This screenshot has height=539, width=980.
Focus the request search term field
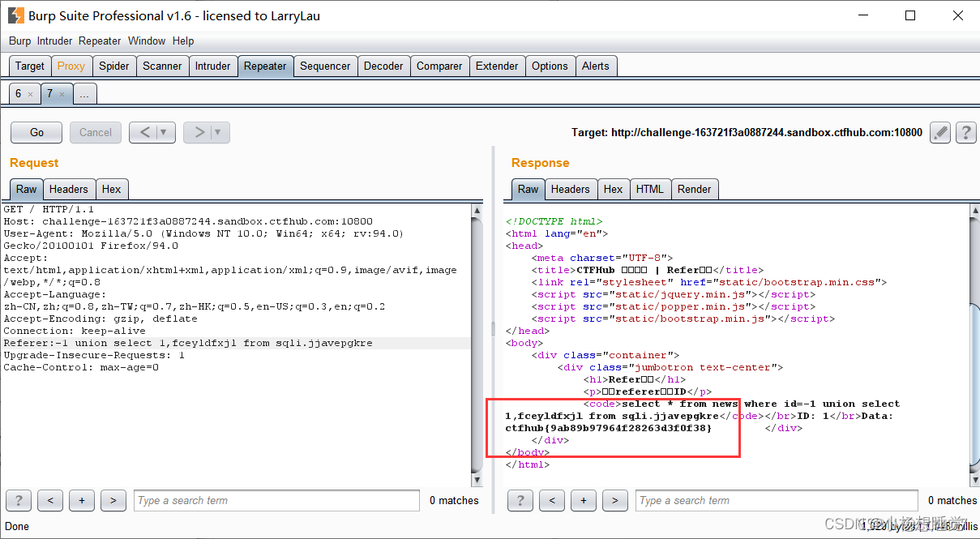[276, 500]
